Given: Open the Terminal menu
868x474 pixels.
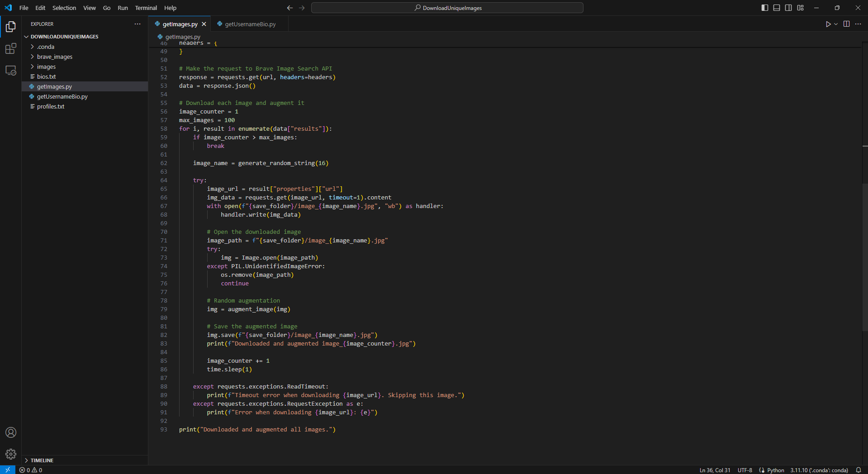Looking at the screenshot, I should (x=146, y=8).
